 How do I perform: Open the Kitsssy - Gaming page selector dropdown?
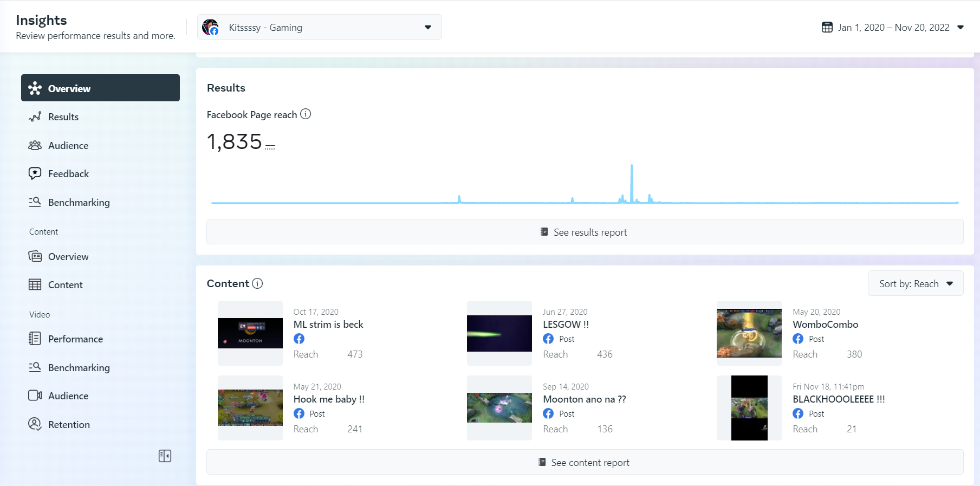[x=320, y=27]
